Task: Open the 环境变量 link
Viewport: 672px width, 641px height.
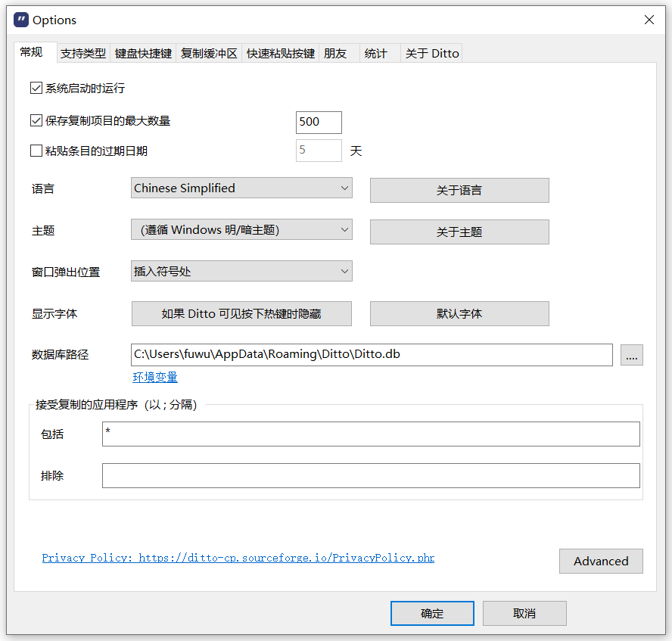Action: click(155, 377)
